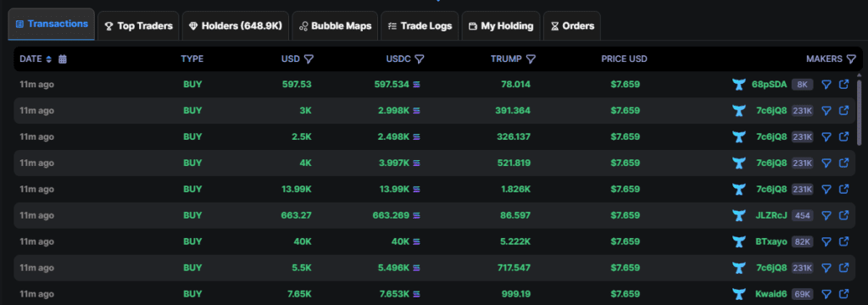This screenshot has width=868, height=305.
Task: Go to the My Holding tab
Action: tap(500, 26)
